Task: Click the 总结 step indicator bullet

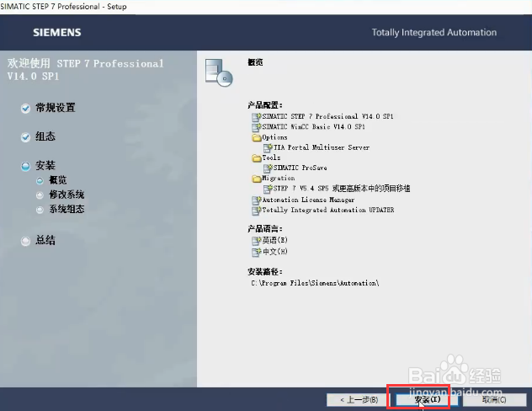Action: click(25, 241)
